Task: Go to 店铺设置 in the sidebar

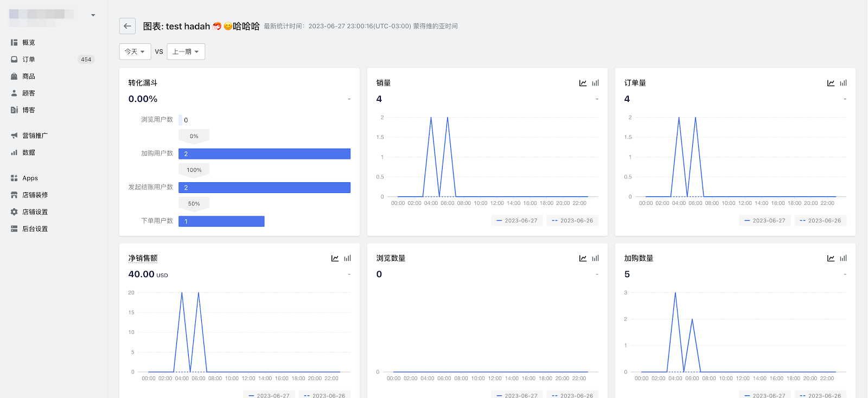Action: pos(35,212)
